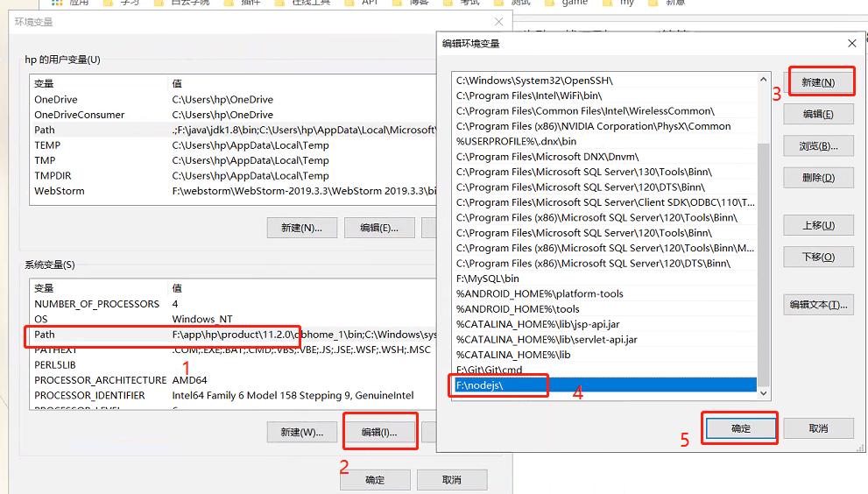Click 新建(W)... under system variables
The height and width of the screenshot is (494, 868).
click(x=301, y=432)
